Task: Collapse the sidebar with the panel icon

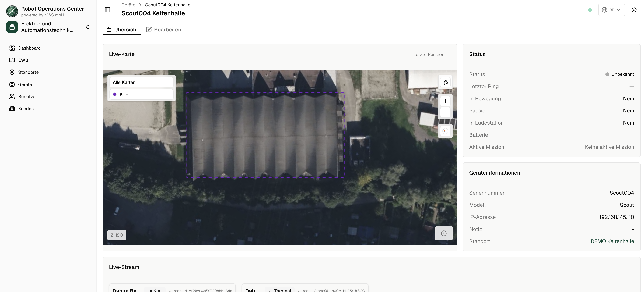Action: (x=107, y=10)
